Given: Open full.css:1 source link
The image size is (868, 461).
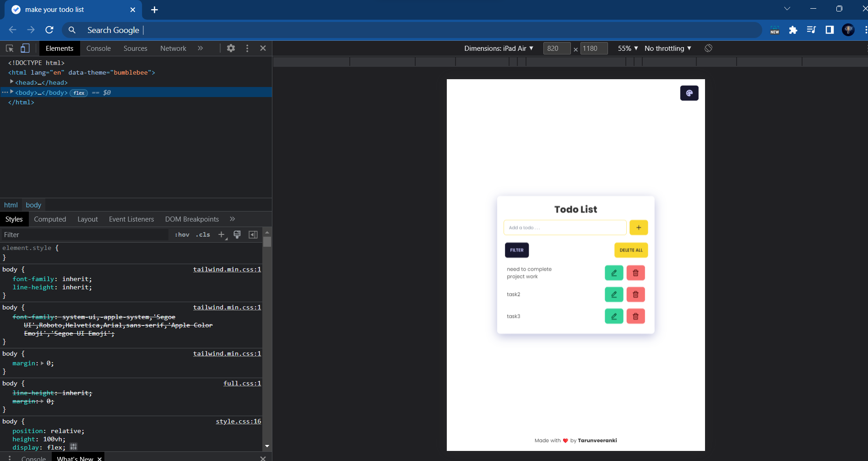Looking at the screenshot, I should (242, 383).
